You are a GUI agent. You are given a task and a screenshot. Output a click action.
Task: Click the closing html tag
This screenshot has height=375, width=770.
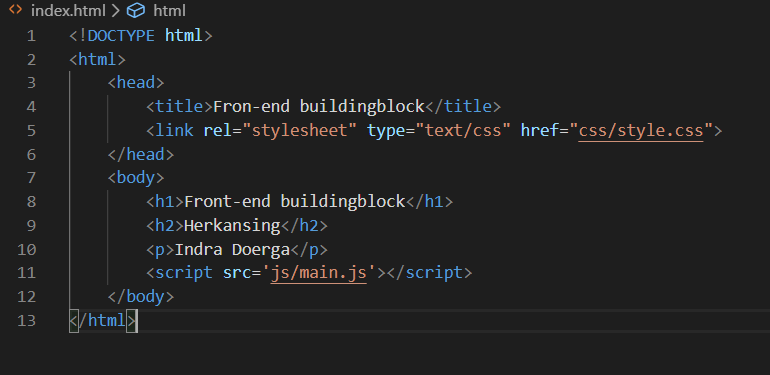click(x=103, y=321)
